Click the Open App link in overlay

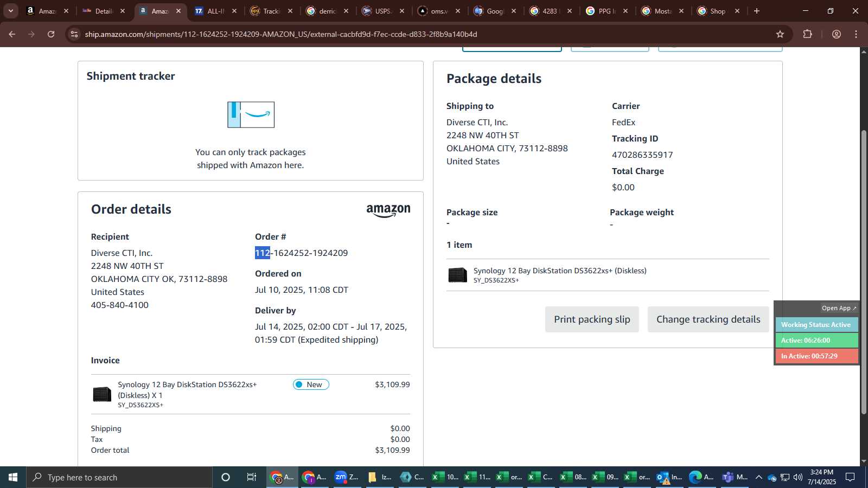[839, 308]
